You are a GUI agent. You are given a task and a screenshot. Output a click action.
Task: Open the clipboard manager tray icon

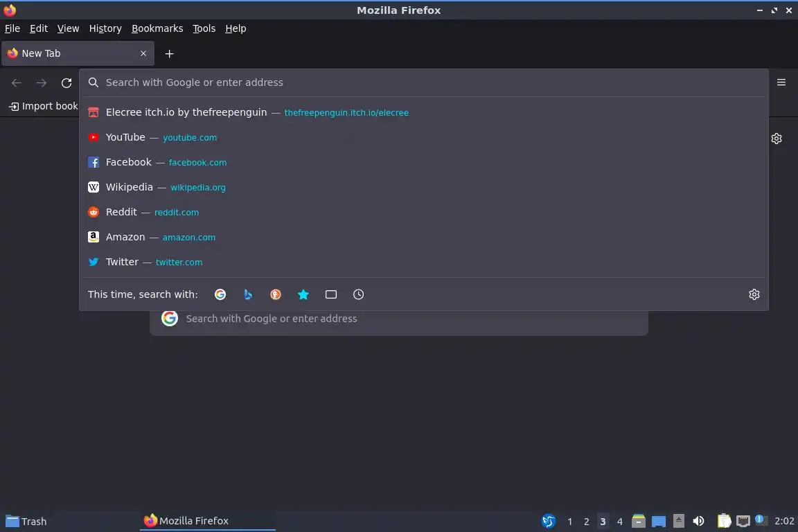[724, 521]
